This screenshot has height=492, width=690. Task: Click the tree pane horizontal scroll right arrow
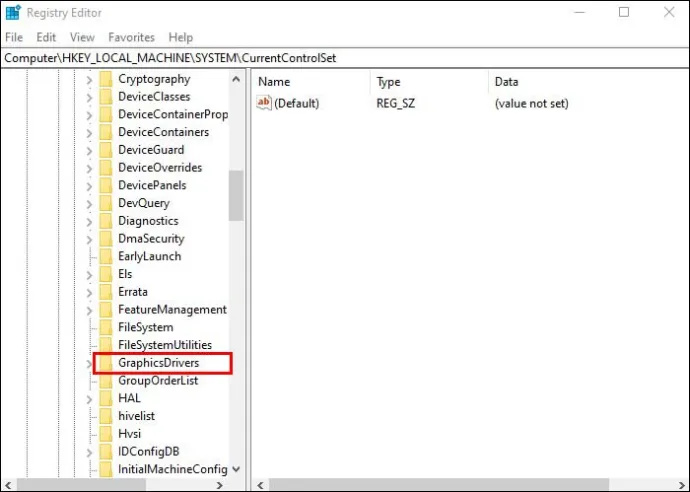pos(220,485)
